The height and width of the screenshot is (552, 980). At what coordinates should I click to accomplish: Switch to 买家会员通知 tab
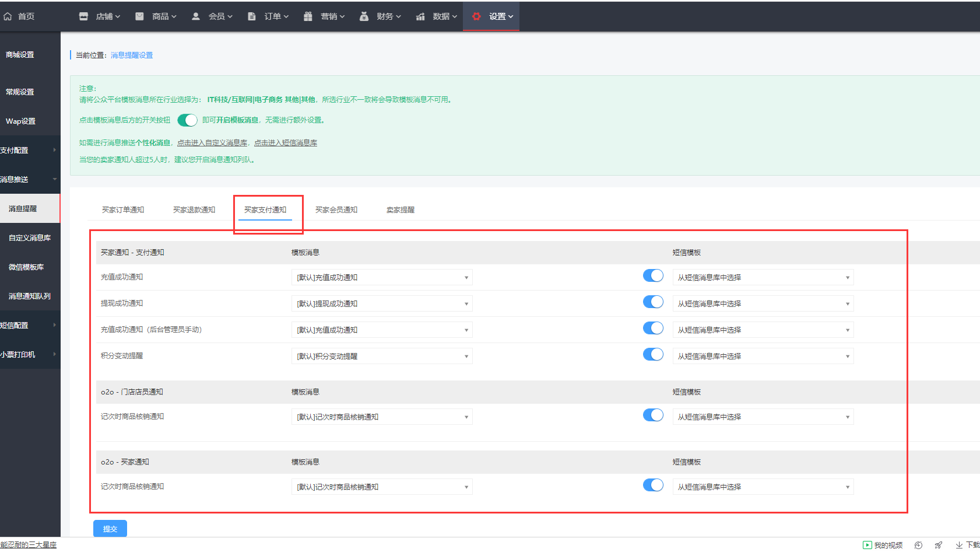point(336,210)
